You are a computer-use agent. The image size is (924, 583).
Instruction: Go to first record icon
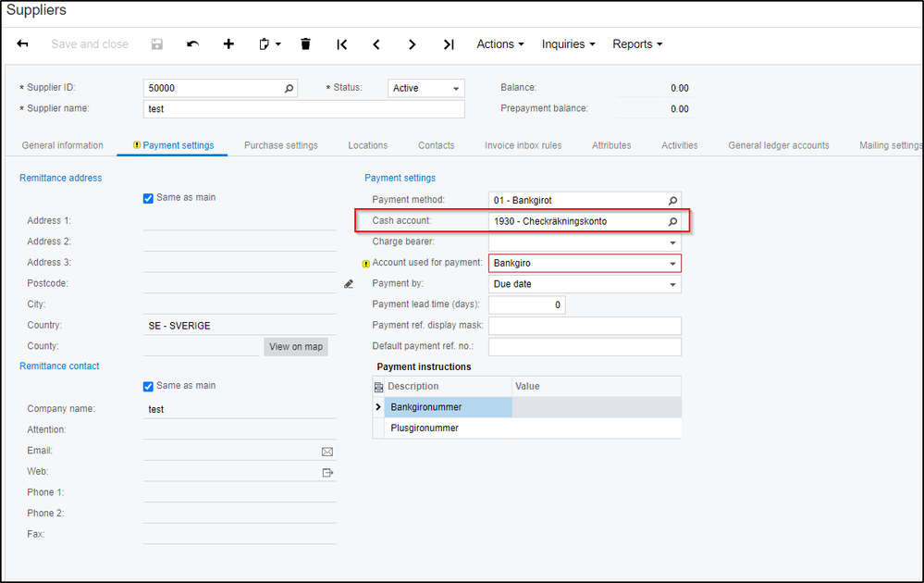342,44
